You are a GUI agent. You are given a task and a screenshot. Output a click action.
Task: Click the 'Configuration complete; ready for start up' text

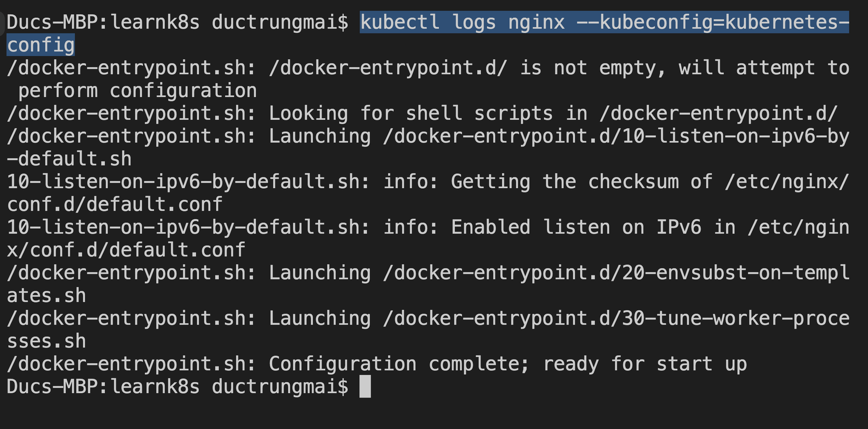pos(508,364)
